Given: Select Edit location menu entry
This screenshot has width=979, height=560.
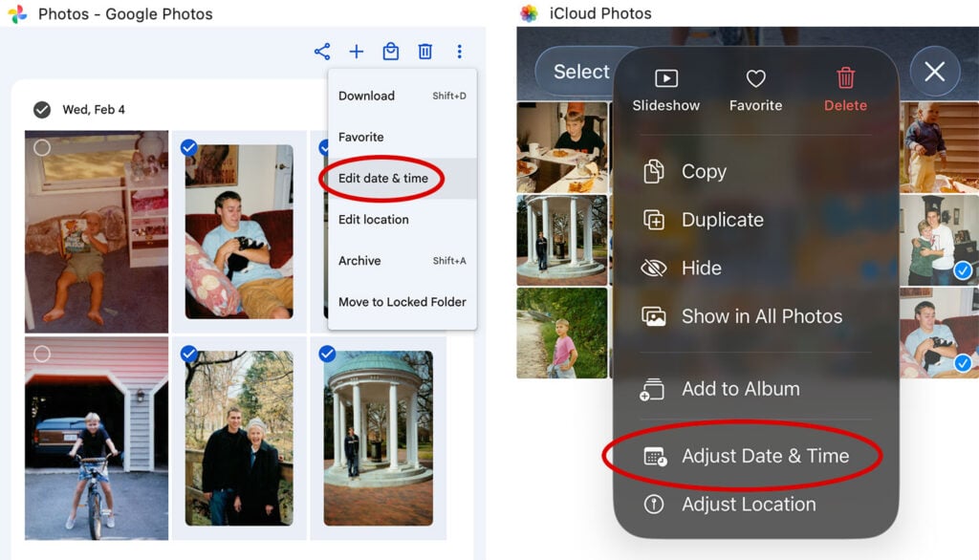Looking at the screenshot, I should click(402, 219).
